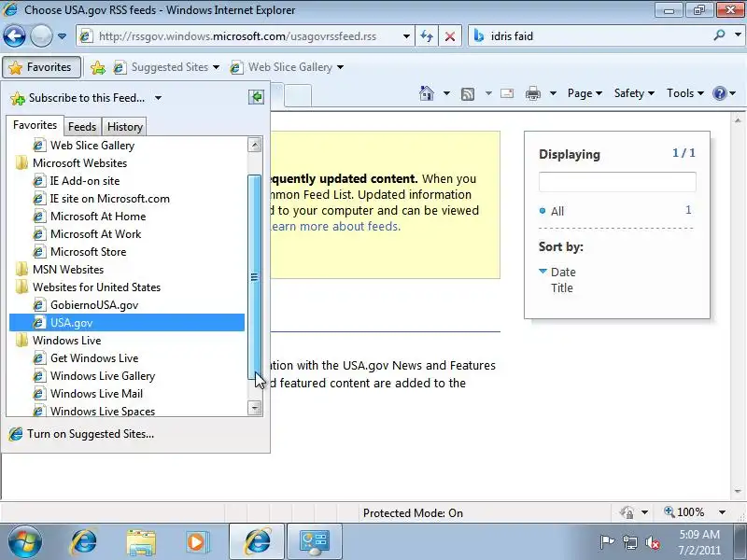Expand the Subscribe to this Feed dropdown arrow
Viewport: 747px width, 560px height.
pyautogui.click(x=158, y=98)
